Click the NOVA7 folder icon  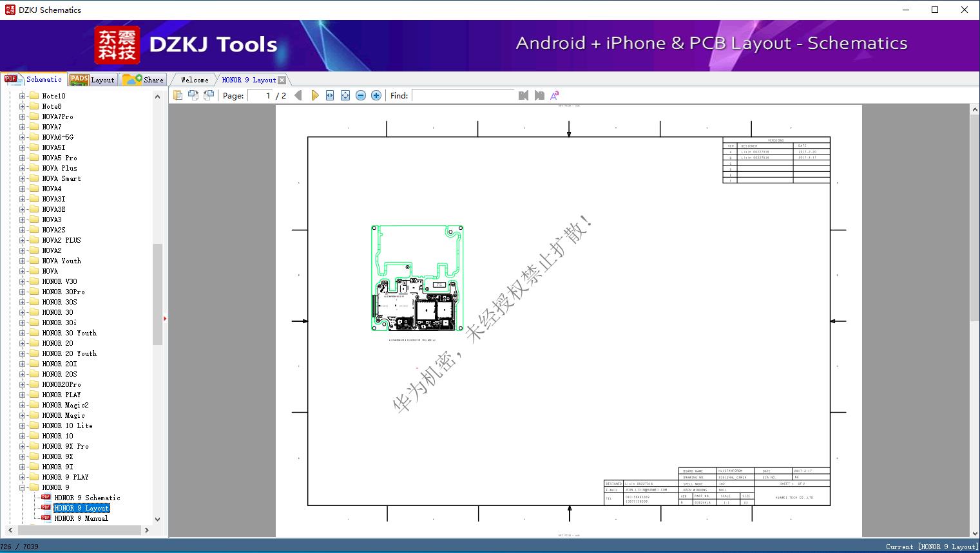click(x=34, y=127)
